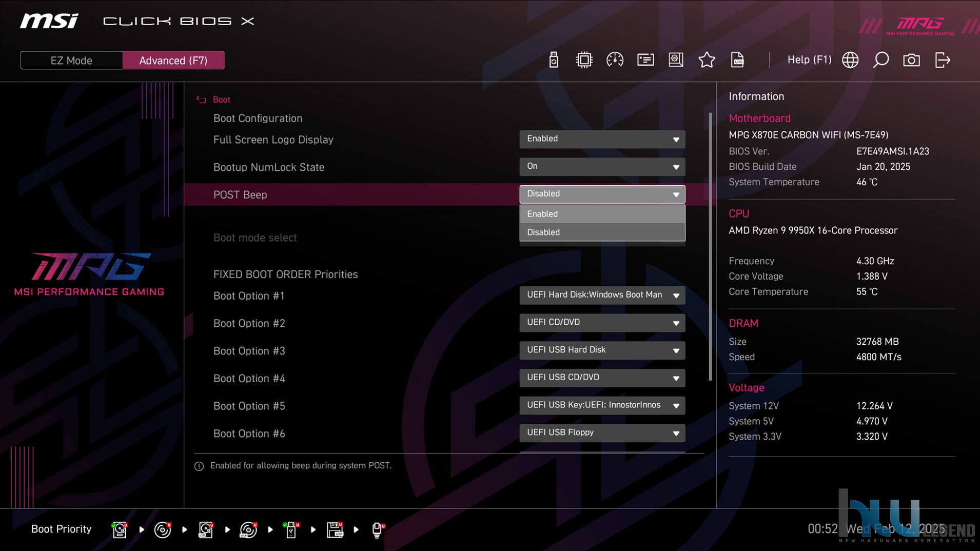Open Bootup NumLock State dropdown
Image resolution: width=980 pixels, height=551 pixels.
point(602,167)
